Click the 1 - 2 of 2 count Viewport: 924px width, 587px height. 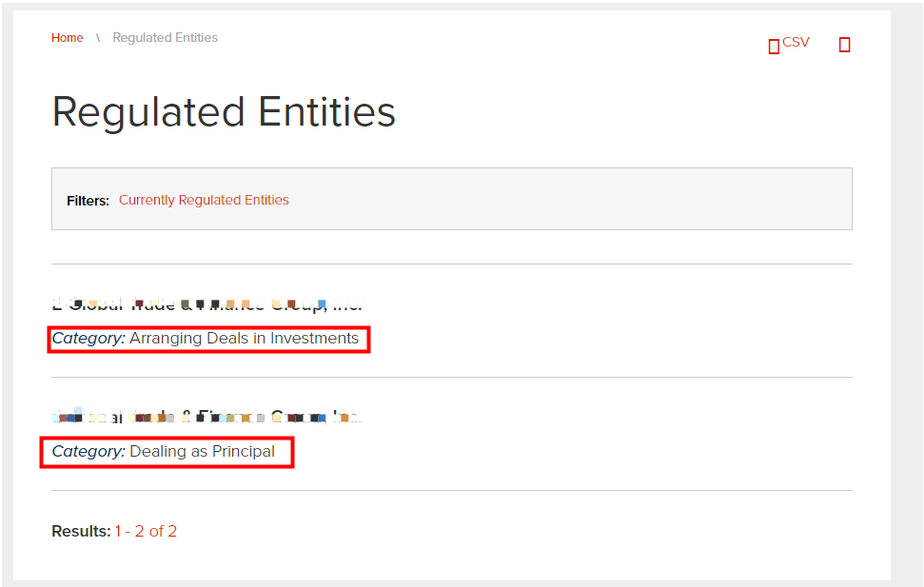pos(146,532)
